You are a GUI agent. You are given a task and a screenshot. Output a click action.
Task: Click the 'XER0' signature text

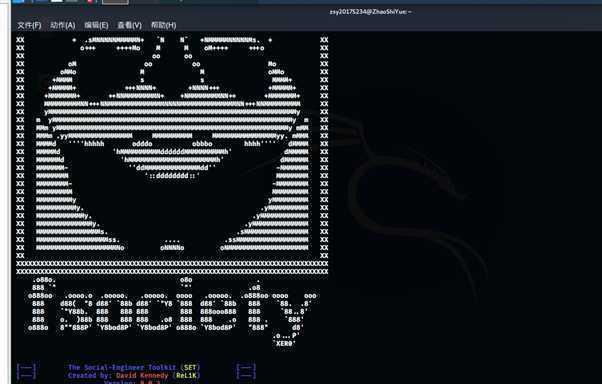click(x=284, y=343)
